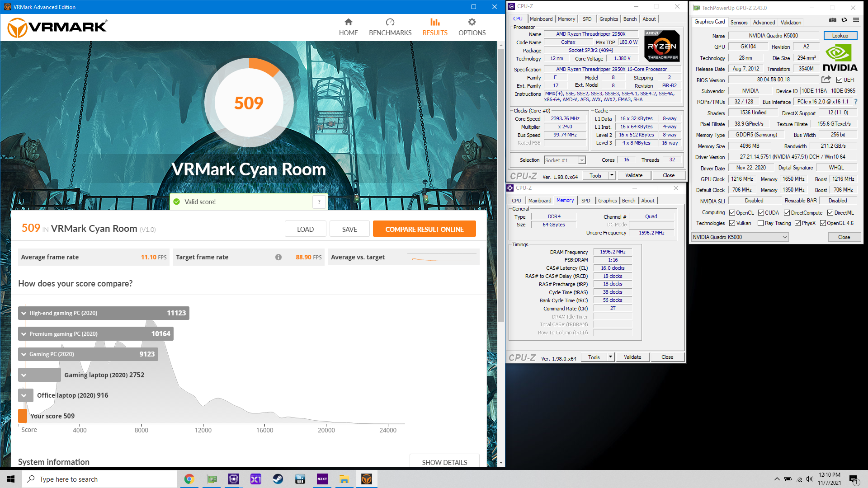
Task: Click the Ryzen Threadripper logo
Action: [x=662, y=46]
